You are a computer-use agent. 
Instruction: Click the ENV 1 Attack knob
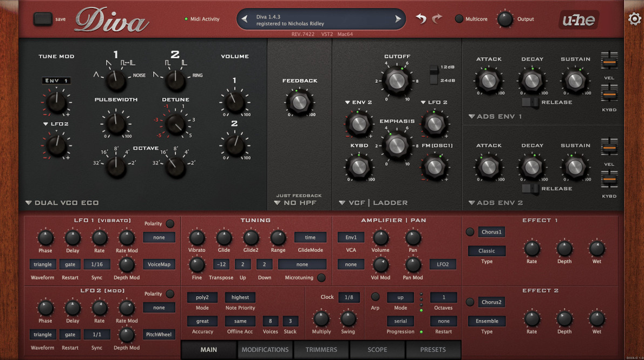(x=489, y=81)
